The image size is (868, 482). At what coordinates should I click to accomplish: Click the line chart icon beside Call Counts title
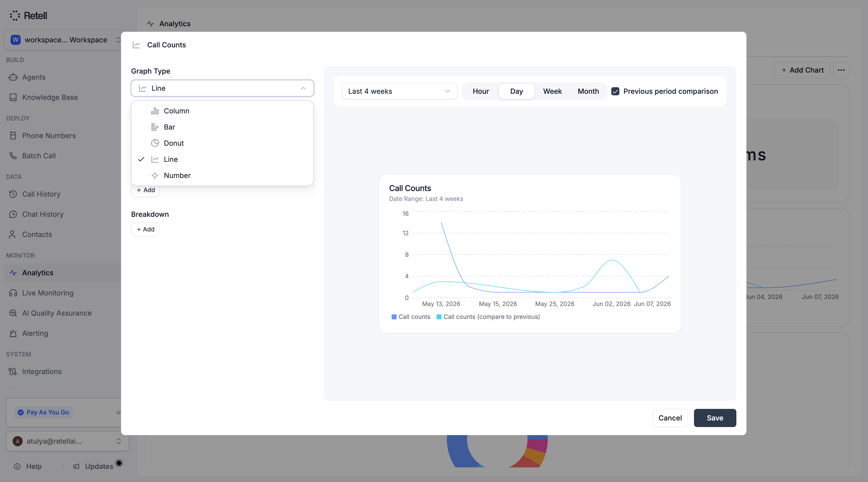click(x=136, y=45)
